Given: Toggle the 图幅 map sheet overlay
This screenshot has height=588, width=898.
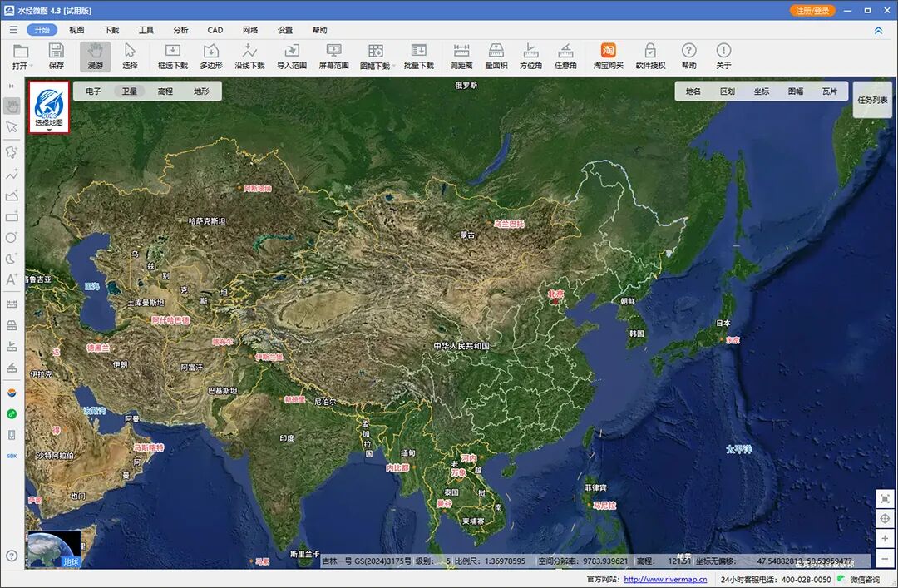Looking at the screenshot, I should [x=796, y=91].
